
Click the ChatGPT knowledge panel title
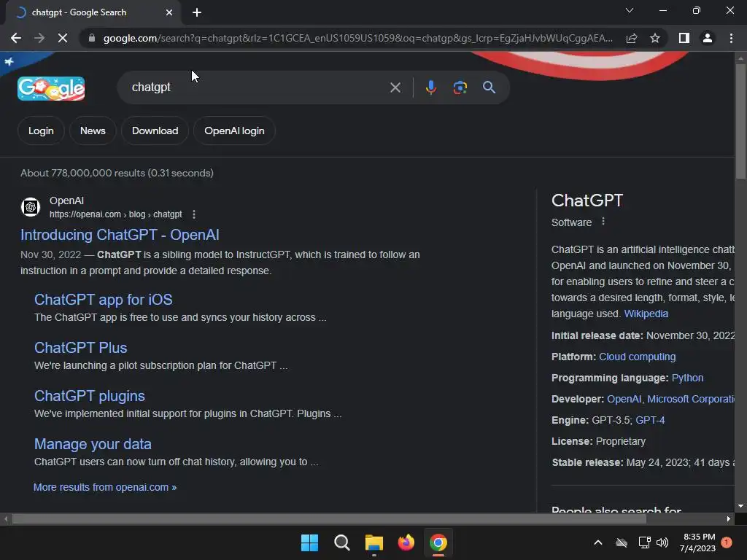click(x=587, y=201)
